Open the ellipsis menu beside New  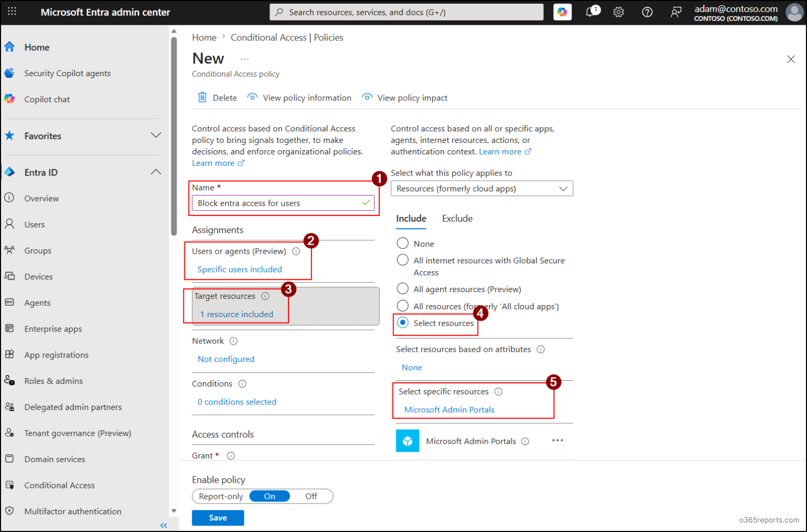coord(245,59)
